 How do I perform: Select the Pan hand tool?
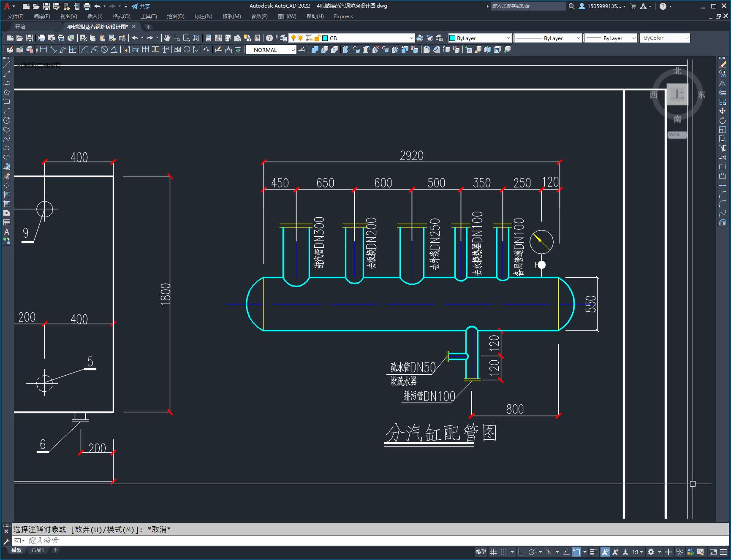pos(167,38)
